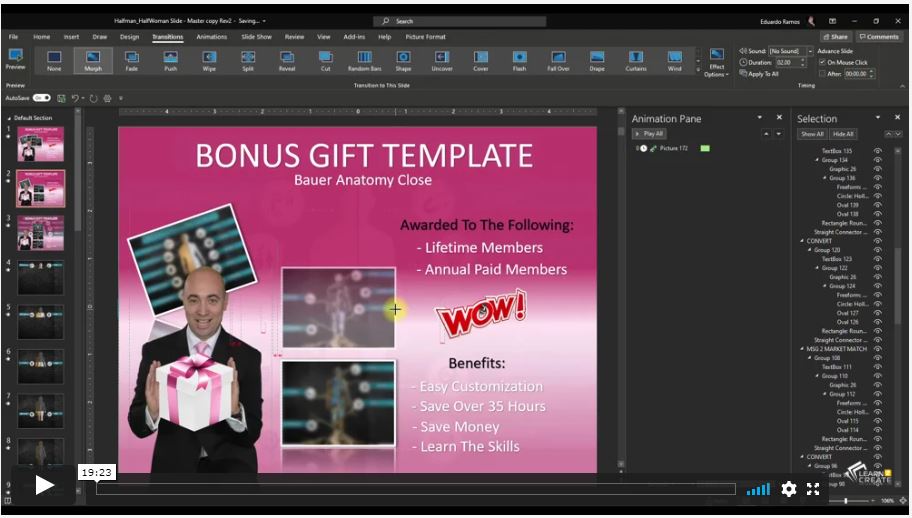Toggle the On Mouse Click checkbox
Image resolution: width=912 pixels, height=518 pixels.
823,62
